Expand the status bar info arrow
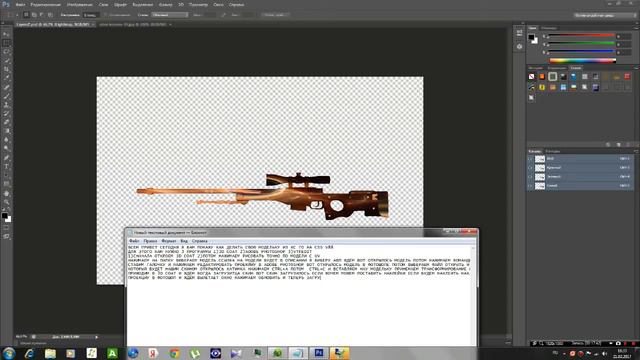 tap(97, 337)
